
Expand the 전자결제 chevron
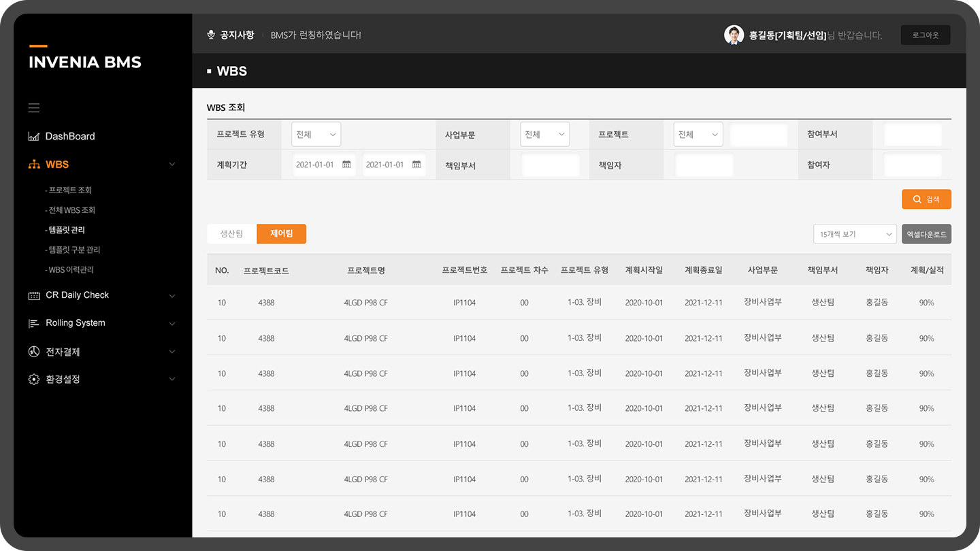click(172, 352)
